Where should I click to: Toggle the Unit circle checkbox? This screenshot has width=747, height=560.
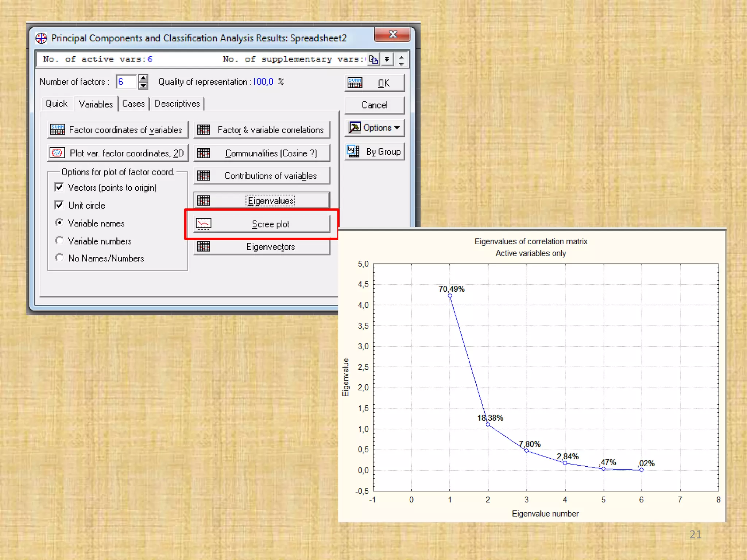click(x=59, y=205)
